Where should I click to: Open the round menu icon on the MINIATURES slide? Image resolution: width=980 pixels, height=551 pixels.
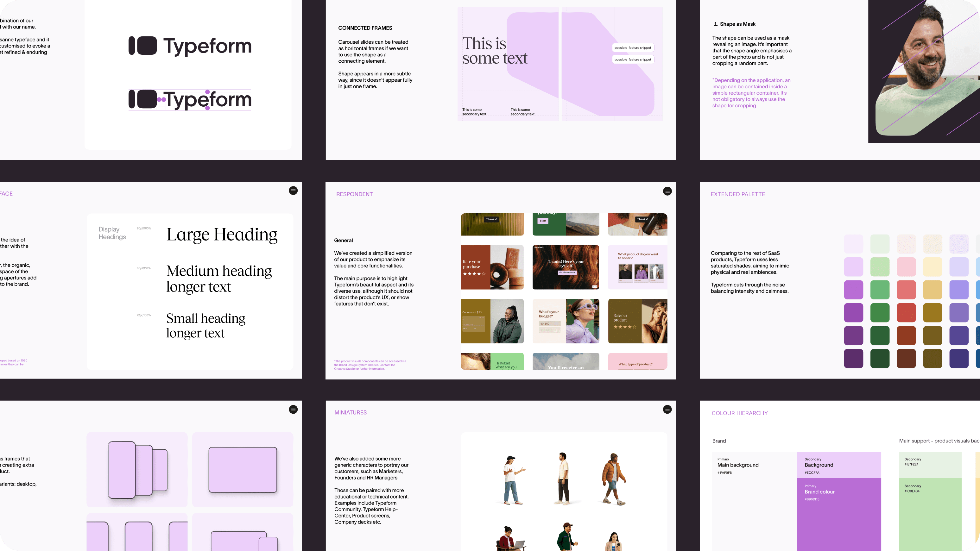pos(667,410)
